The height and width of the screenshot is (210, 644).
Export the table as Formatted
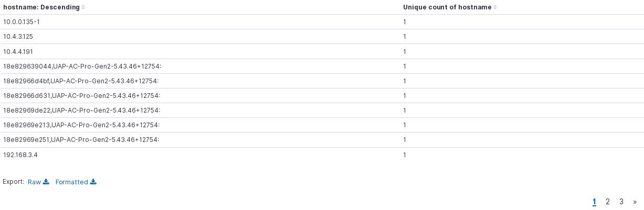pyautogui.click(x=72, y=182)
